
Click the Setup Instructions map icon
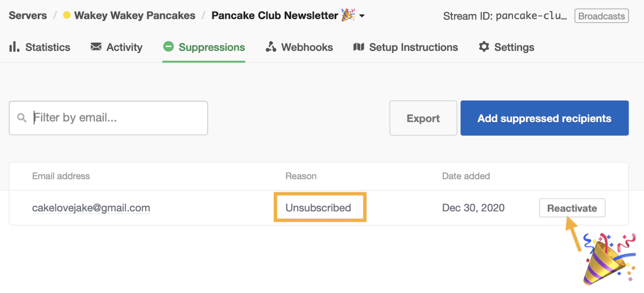pyautogui.click(x=359, y=47)
